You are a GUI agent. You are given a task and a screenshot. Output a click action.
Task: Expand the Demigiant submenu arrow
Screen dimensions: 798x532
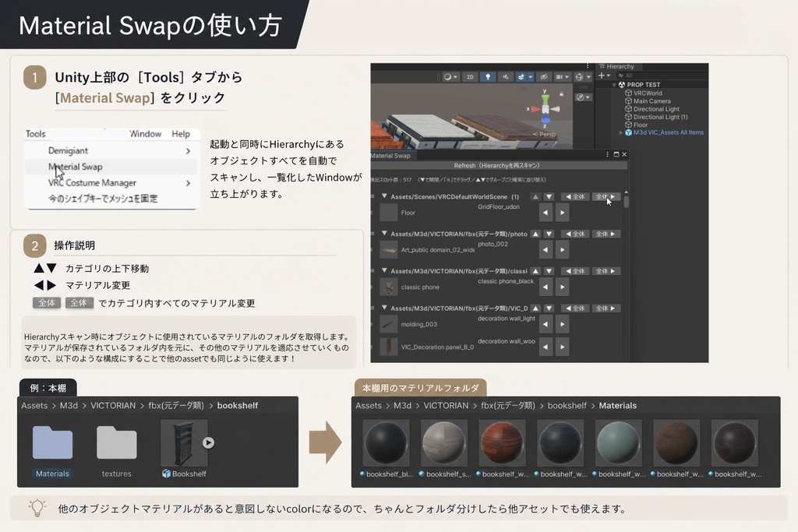tap(189, 151)
